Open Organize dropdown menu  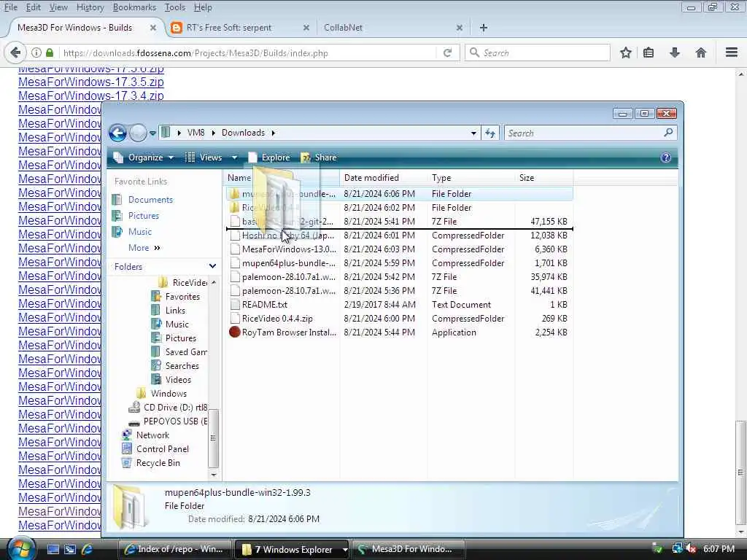pos(143,157)
